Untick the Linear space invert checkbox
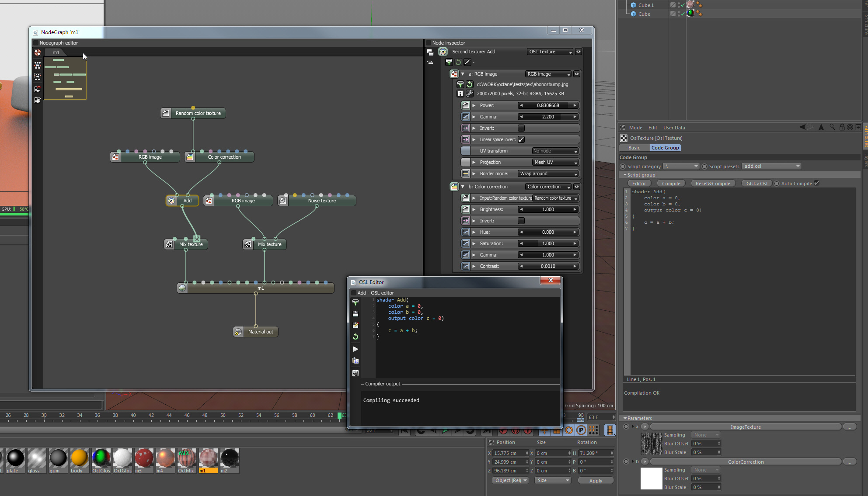The width and height of the screenshot is (868, 496). point(521,139)
